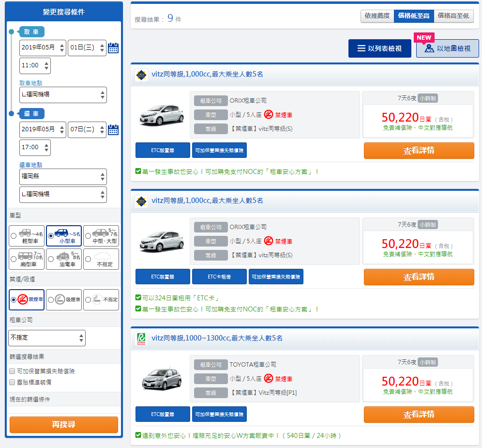Click the first ORIX car thumbnail
Image resolution: width=482 pixels, height=448 pixels.
pos(161,115)
